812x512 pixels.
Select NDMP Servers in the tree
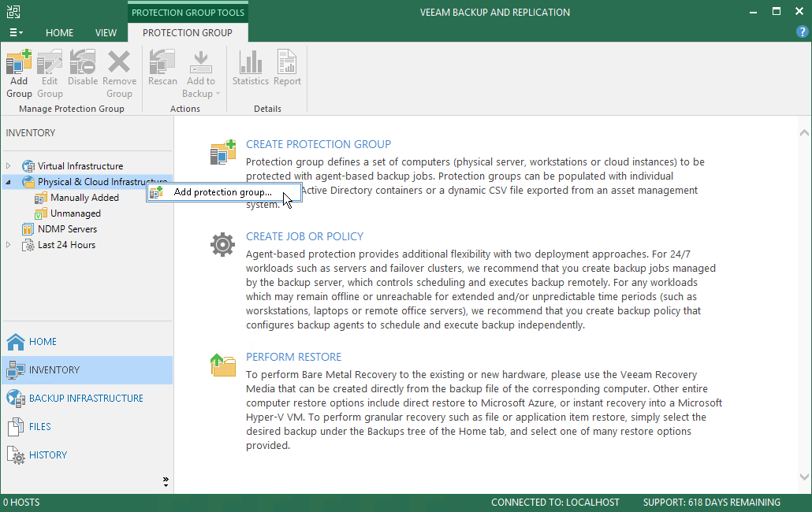pos(67,229)
